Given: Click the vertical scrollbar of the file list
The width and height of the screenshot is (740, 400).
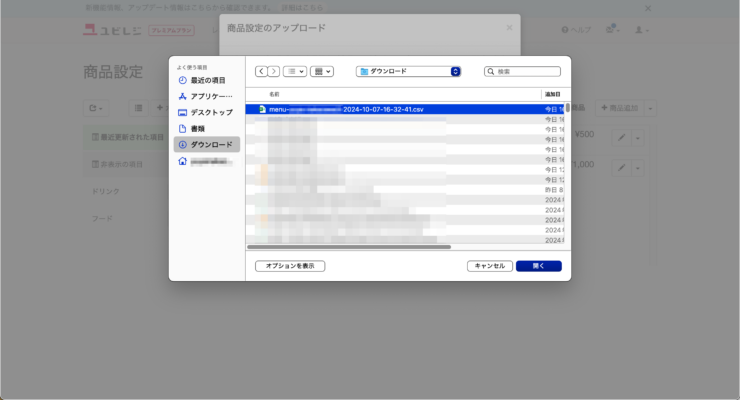Looking at the screenshot, I should (x=567, y=108).
